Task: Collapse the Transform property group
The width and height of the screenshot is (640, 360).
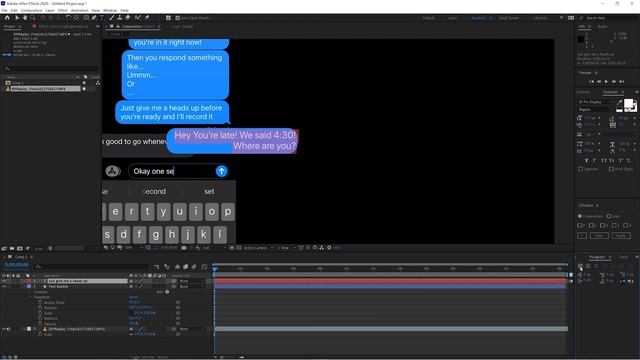Action: coord(30,297)
